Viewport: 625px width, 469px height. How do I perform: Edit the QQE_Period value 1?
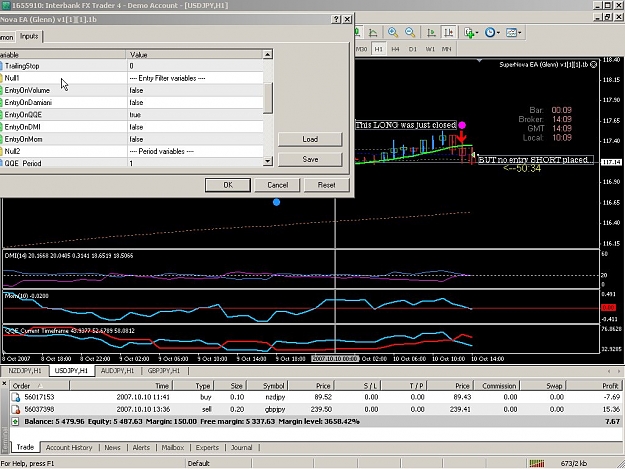[195, 163]
